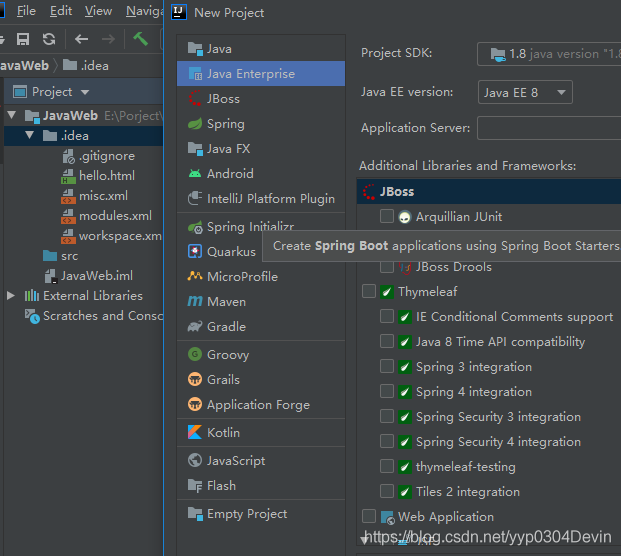Image resolution: width=621 pixels, height=556 pixels.
Task: Open hello.html in the project tree
Action: coord(106,176)
